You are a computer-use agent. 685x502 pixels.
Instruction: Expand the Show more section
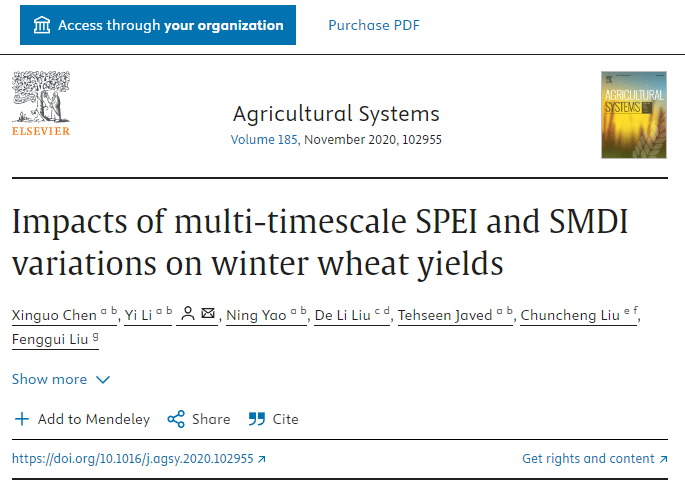(x=50, y=379)
